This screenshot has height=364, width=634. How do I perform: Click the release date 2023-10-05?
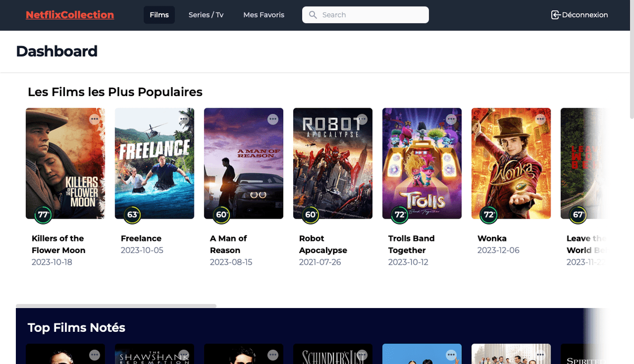tap(142, 250)
